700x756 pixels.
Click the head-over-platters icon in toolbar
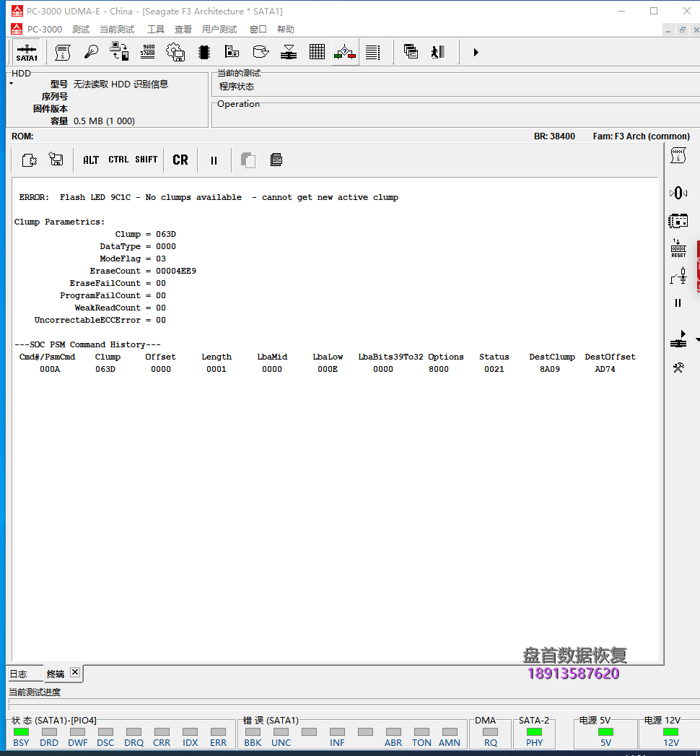tap(289, 52)
